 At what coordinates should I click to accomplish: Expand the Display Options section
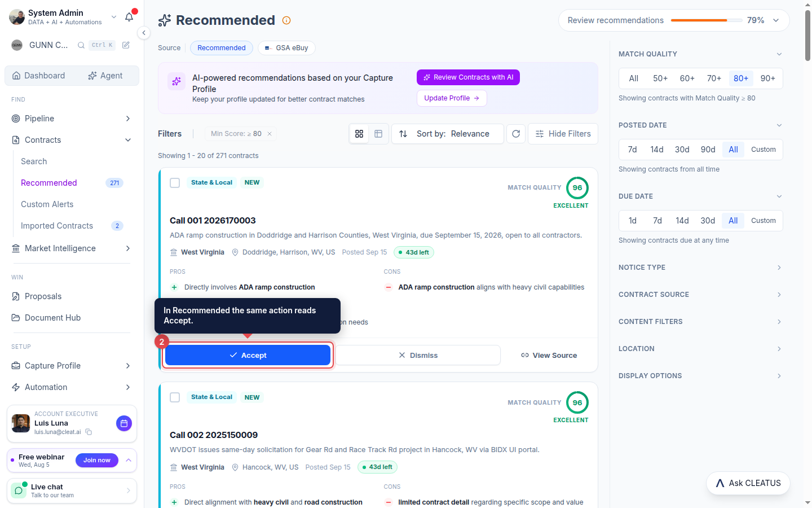click(700, 376)
